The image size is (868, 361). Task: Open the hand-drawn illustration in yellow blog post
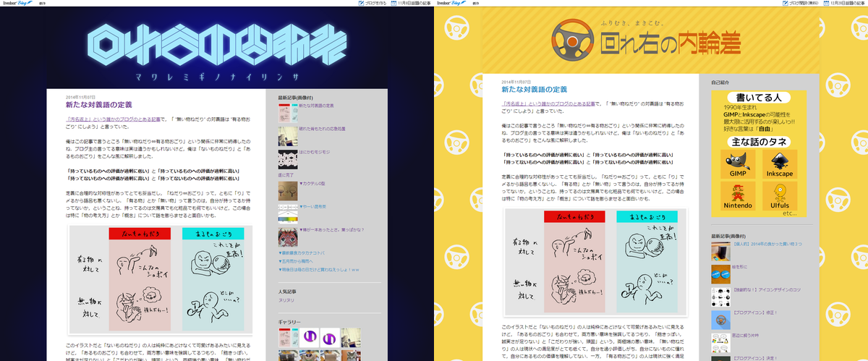pos(595,263)
